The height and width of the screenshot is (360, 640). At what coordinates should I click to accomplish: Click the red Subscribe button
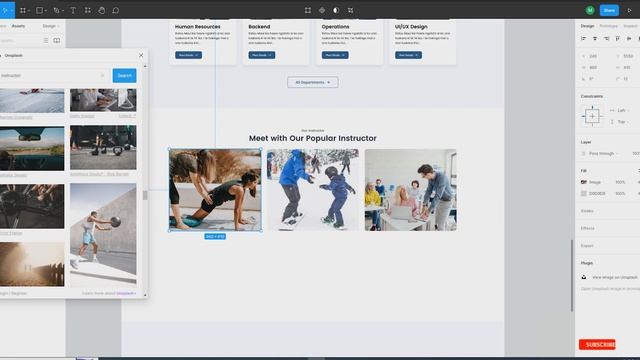pyautogui.click(x=597, y=344)
